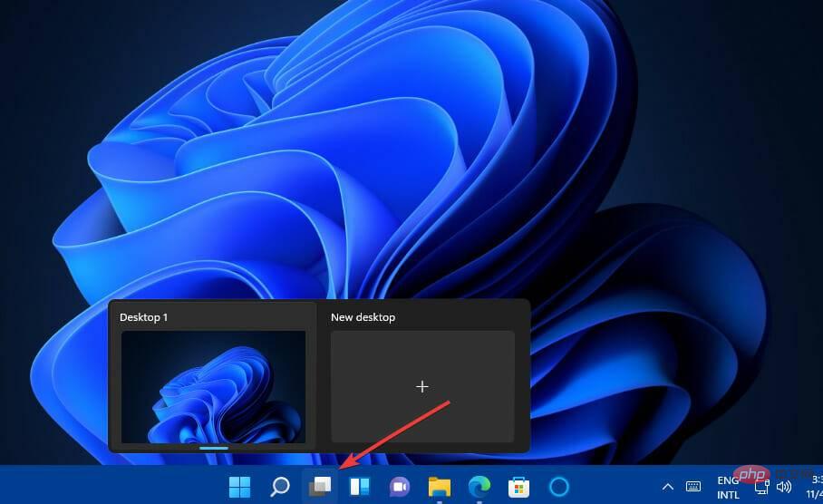Image resolution: width=823 pixels, height=504 pixels.
Task: Click the Desktop 1 label
Action: click(x=143, y=317)
